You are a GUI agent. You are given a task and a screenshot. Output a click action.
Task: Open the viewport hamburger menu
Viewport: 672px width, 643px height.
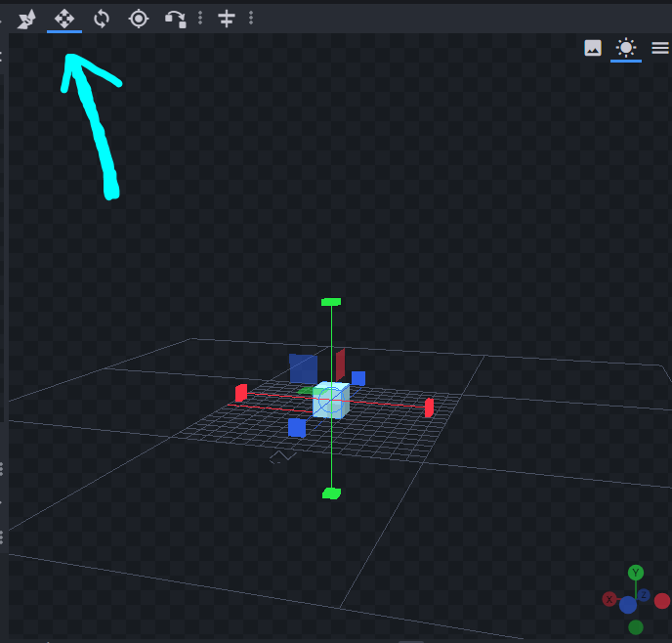pos(660,48)
